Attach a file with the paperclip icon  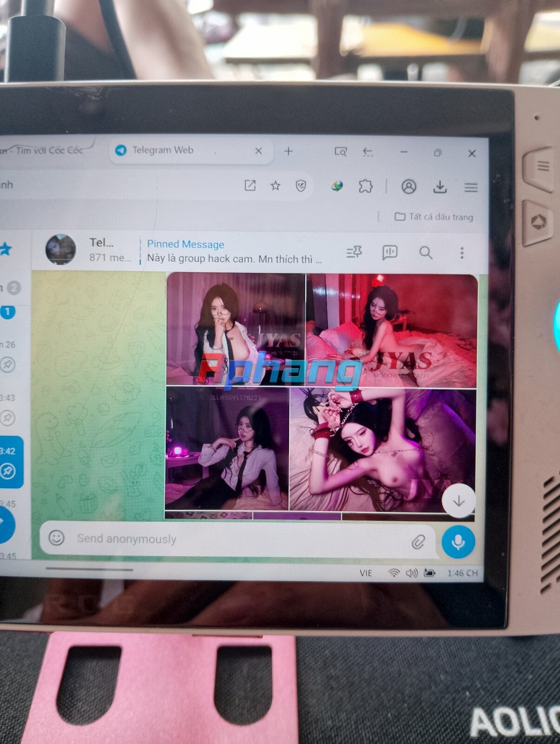418,541
